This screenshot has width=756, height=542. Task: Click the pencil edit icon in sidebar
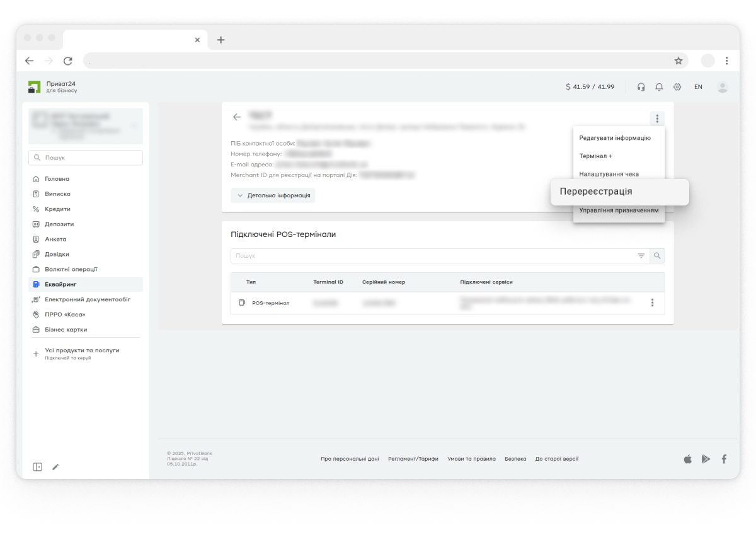point(55,467)
